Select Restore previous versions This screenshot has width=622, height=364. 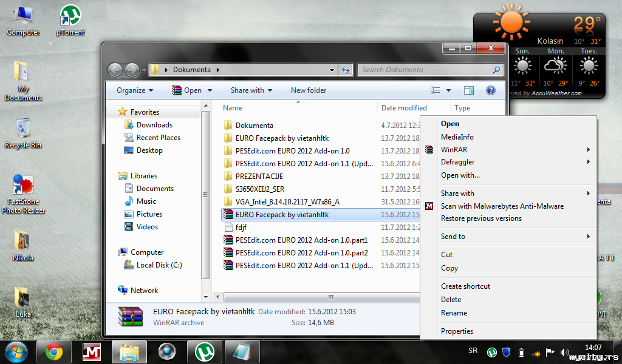click(x=508, y=218)
